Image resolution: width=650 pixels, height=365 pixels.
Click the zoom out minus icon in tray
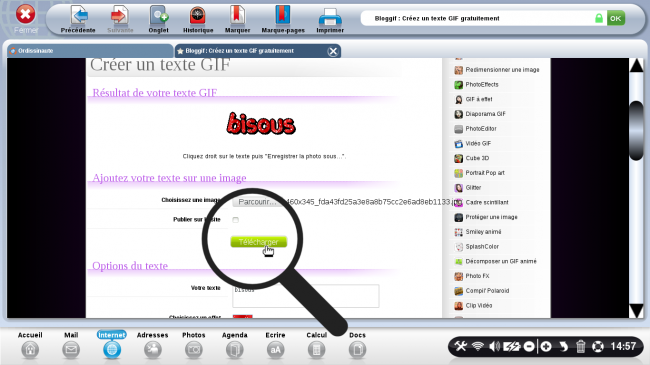529,346
